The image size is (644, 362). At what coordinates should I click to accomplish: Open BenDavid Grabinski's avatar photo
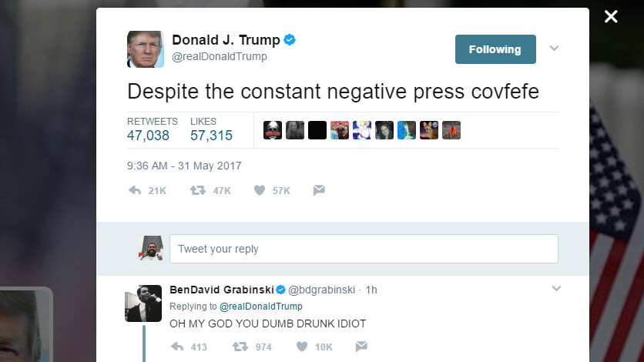pos(143,303)
